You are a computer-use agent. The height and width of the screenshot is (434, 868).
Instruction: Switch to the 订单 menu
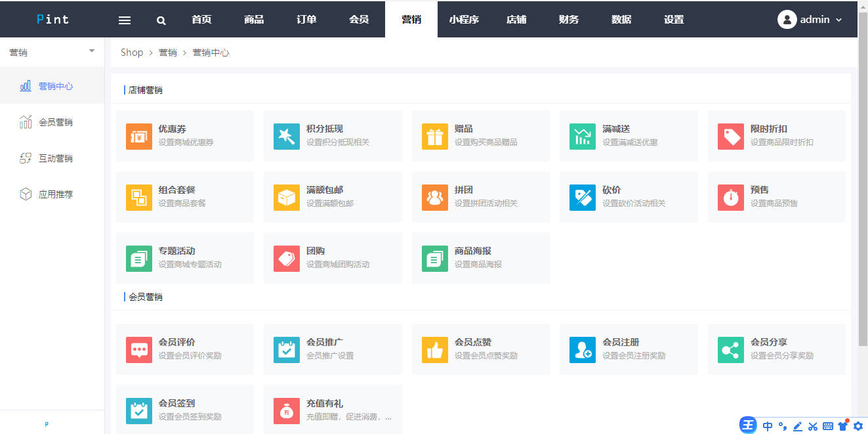click(x=306, y=19)
